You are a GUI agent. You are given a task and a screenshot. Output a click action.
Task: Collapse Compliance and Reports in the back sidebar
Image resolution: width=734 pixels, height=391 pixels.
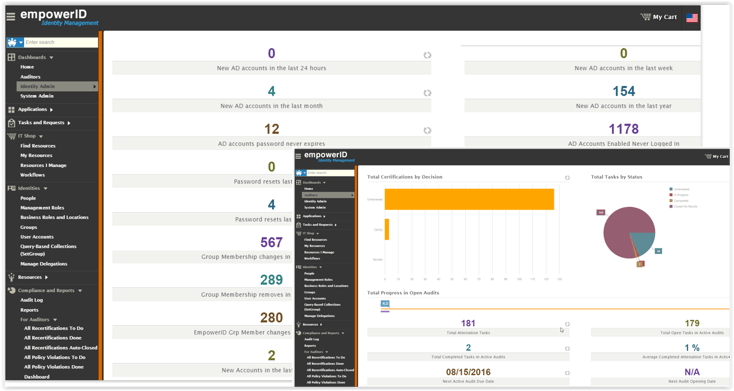(x=80, y=291)
